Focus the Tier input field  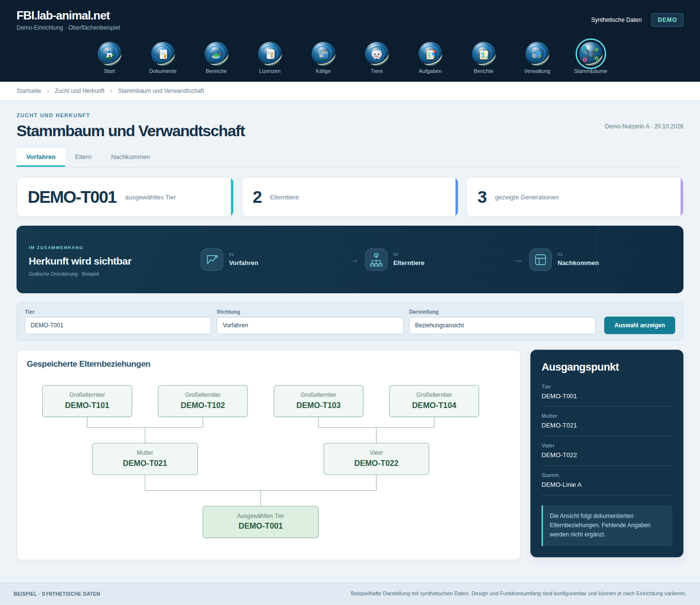click(x=118, y=325)
